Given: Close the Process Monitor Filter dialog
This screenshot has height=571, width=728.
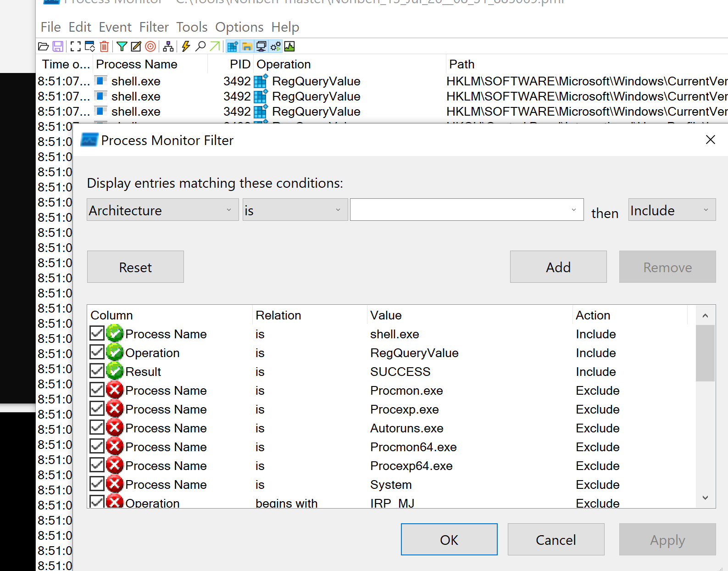Looking at the screenshot, I should tap(711, 140).
